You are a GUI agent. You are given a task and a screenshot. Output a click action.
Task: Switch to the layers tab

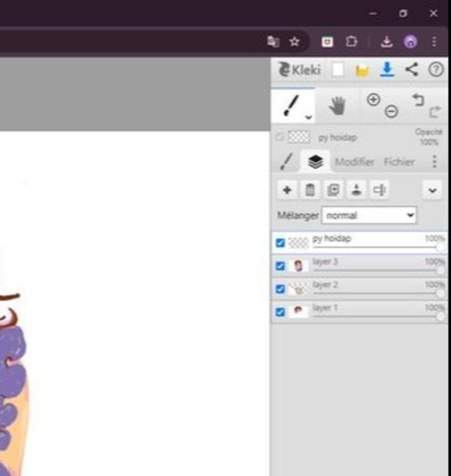coord(315,161)
